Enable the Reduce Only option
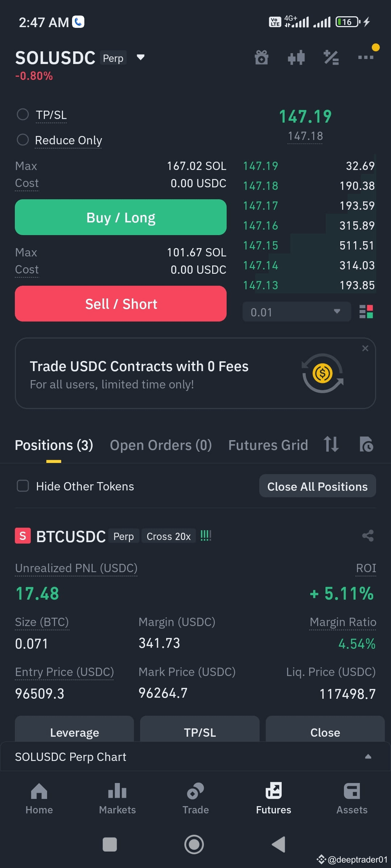The height and width of the screenshot is (868, 391). pos(23,140)
